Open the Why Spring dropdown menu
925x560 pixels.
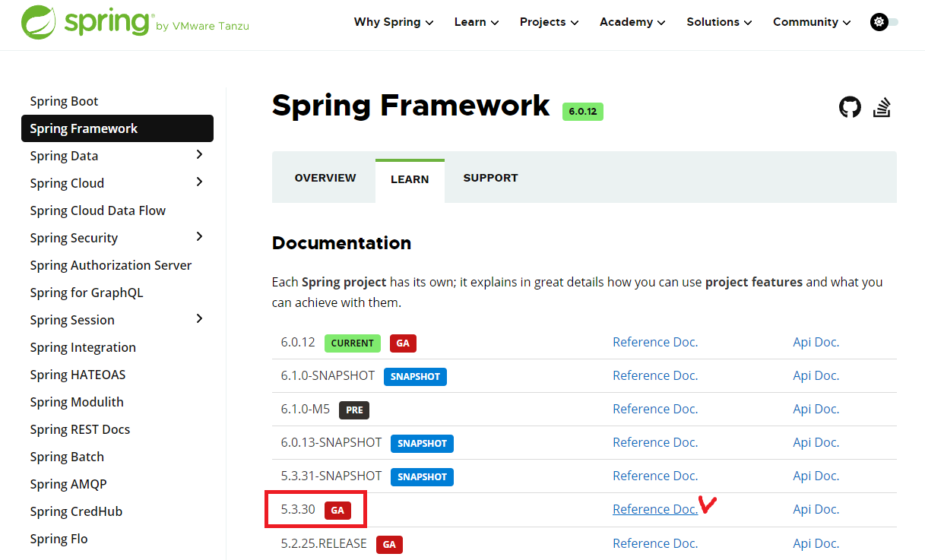pyautogui.click(x=394, y=22)
